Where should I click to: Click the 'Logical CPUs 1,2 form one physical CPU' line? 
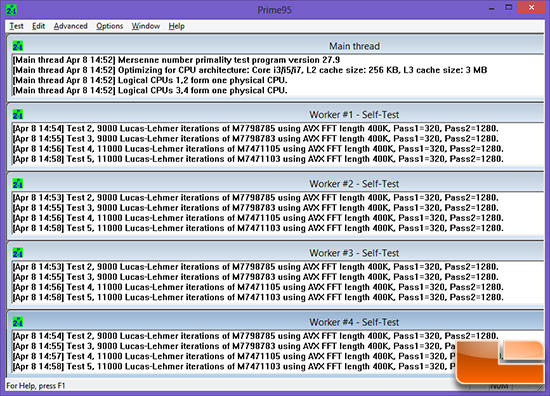[x=150, y=80]
